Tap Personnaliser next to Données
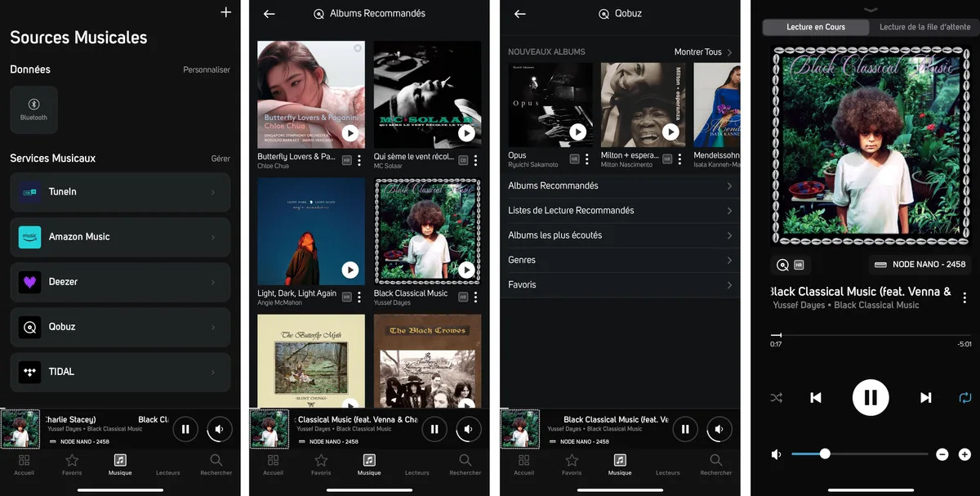 coord(207,70)
